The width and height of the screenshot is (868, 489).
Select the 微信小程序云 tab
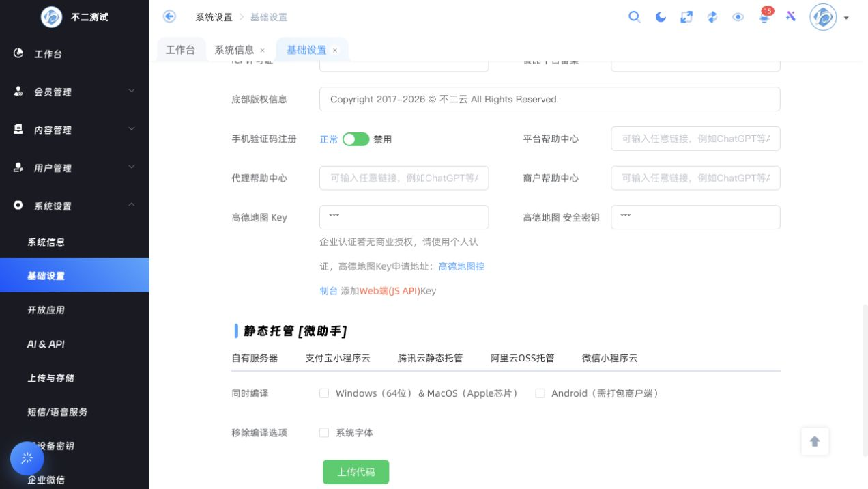pos(609,358)
